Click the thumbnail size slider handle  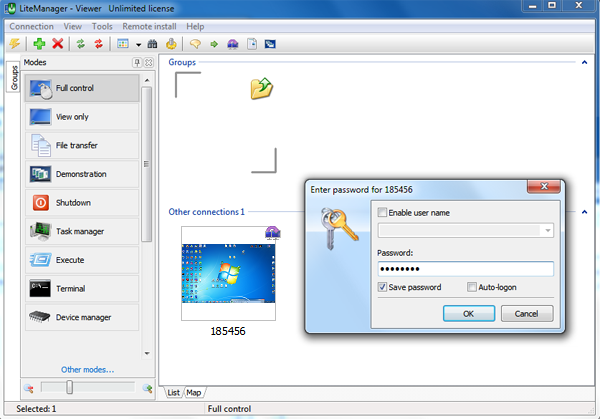pos(69,387)
